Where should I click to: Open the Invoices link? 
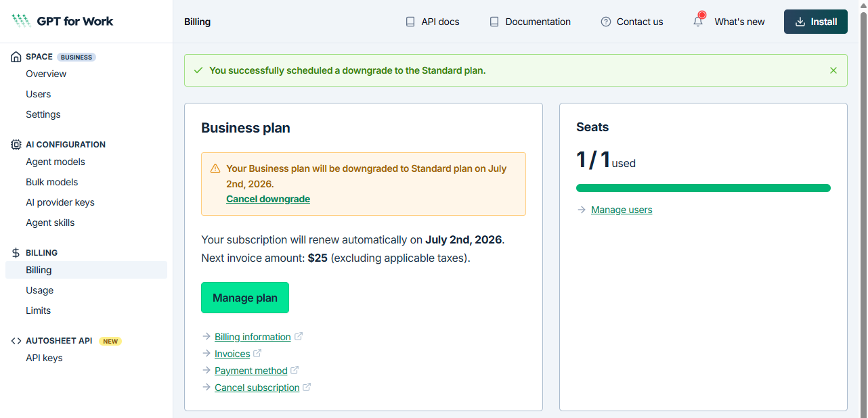[232, 354]
